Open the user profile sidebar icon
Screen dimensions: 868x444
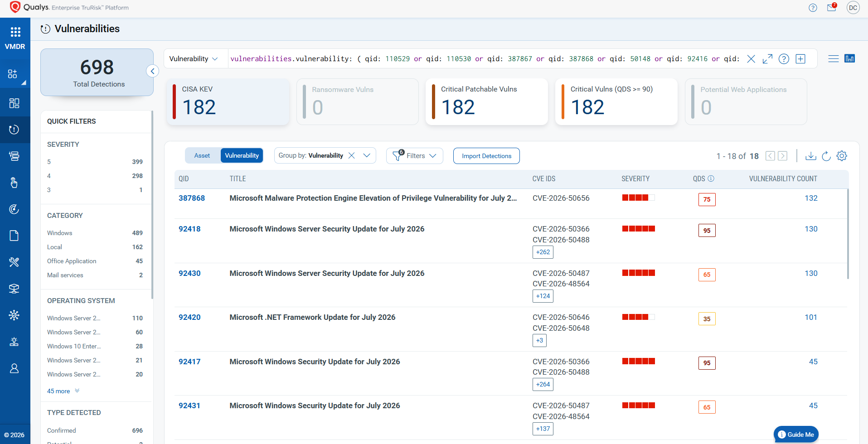14,368
